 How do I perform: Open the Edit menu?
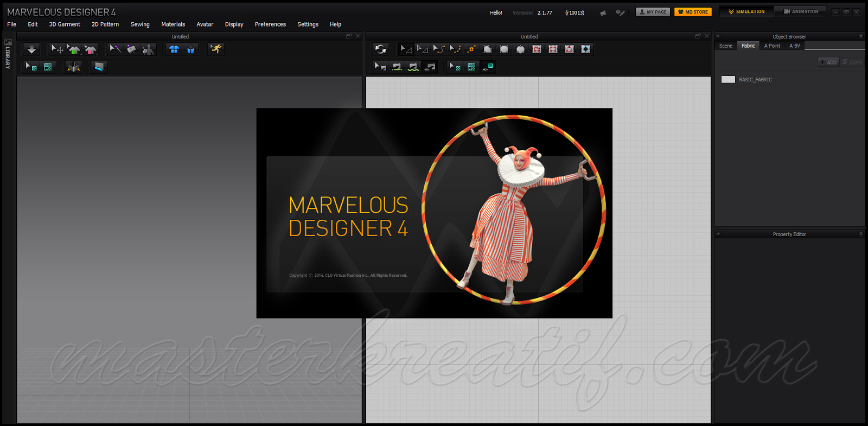click(x=33, y=24)
